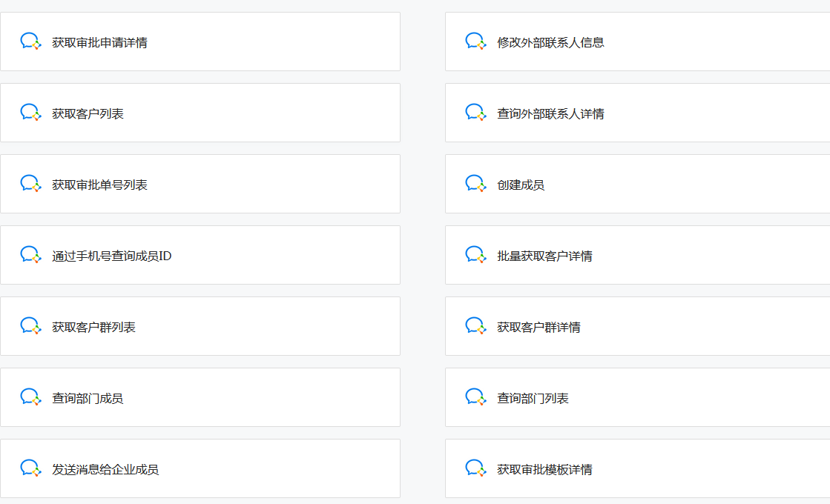Open the 获取客户群详情 label
This screenshot has height=504, width=830.
pyautogui.click(x=538, y=327)
